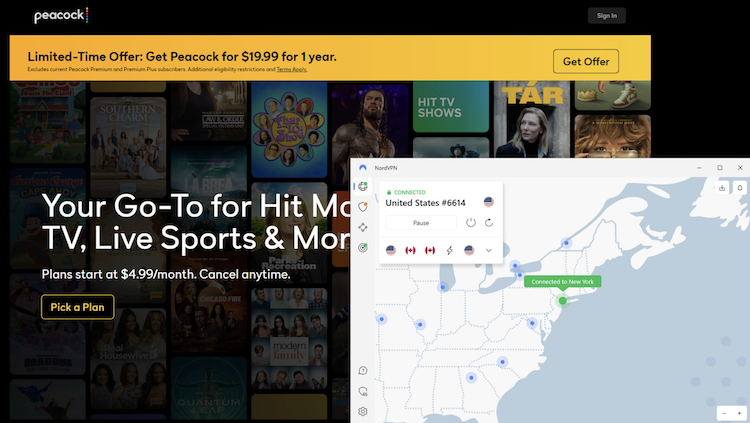Viewport: 750px width, 423px height.
Task: Click the Peacock Sign In button
Action: pyautogui.click(x=607, y=16)
